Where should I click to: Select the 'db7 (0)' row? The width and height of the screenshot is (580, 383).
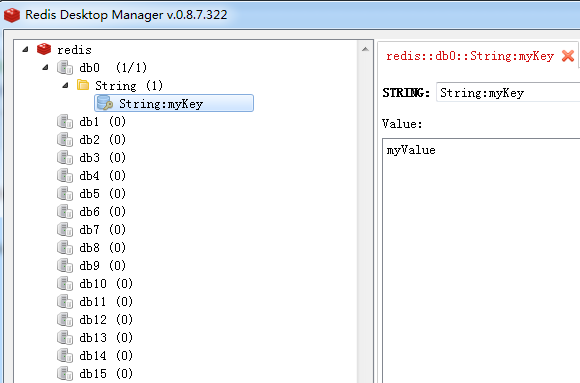point(102,230)
